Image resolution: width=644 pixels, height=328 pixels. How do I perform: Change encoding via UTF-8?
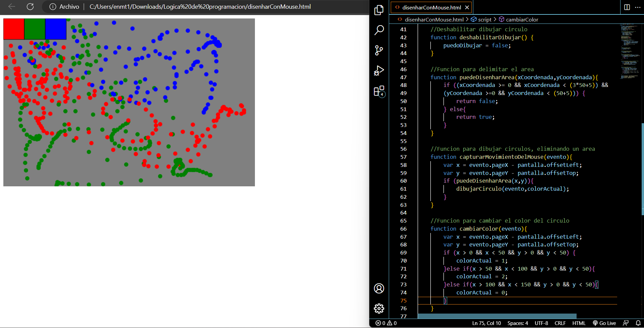[x=541, y=323]
